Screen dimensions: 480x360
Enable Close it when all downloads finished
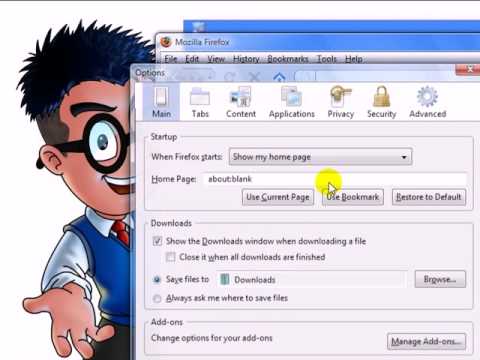(x=170, y=257)
